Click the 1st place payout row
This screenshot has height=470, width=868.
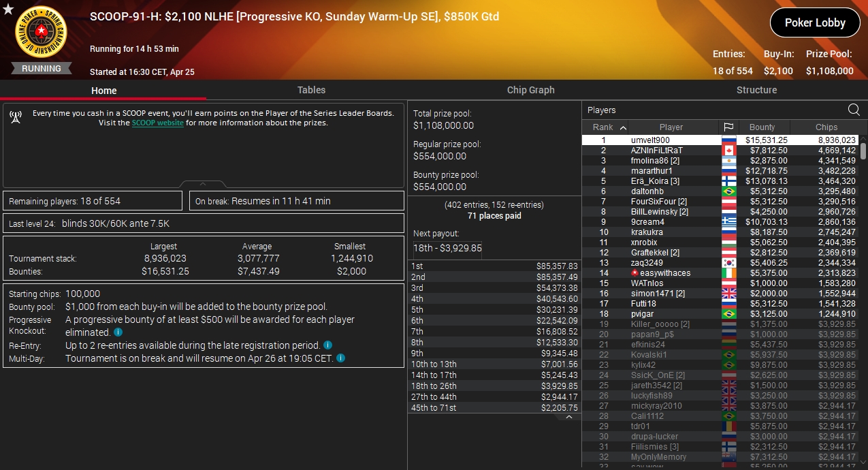pyautogui.click(x=494, y=266)
